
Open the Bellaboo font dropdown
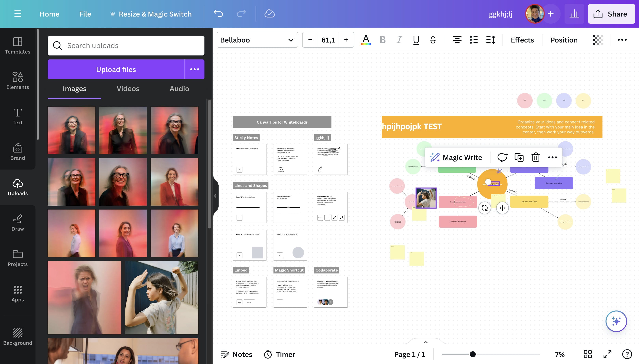tap(257, 40)
